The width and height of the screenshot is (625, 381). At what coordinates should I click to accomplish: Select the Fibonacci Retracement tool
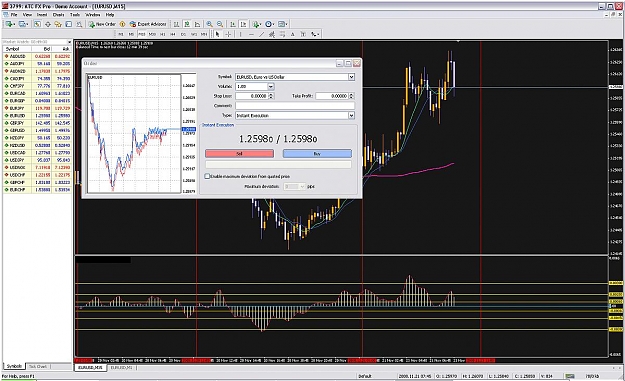coord(282,34)
